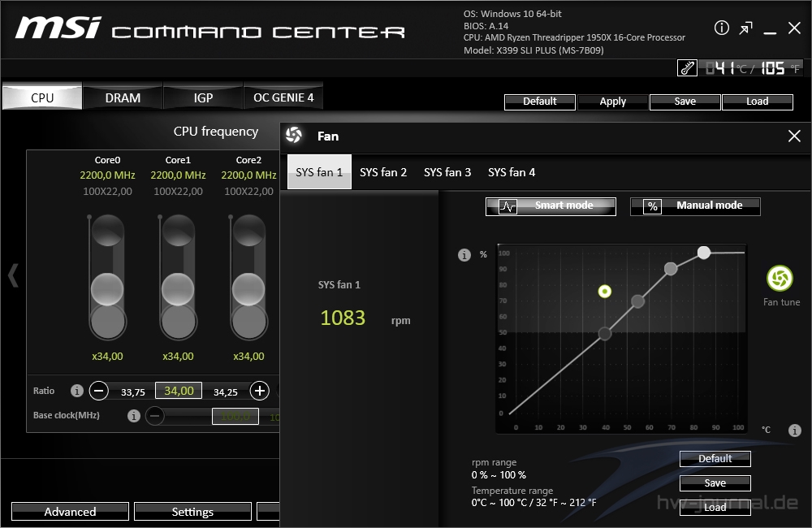Click the left navigation arrow chevron

click(x=14, y=275)
